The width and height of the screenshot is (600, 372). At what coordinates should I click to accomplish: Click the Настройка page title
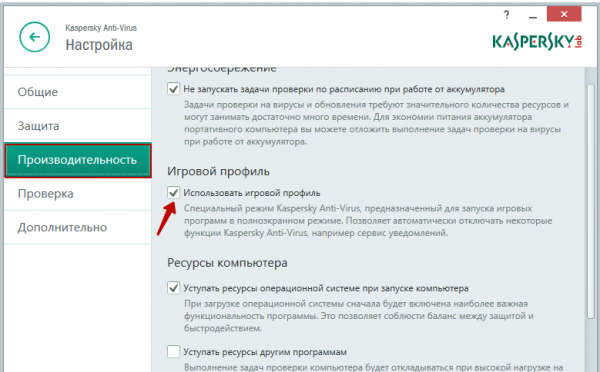click(x=99, y=45)
